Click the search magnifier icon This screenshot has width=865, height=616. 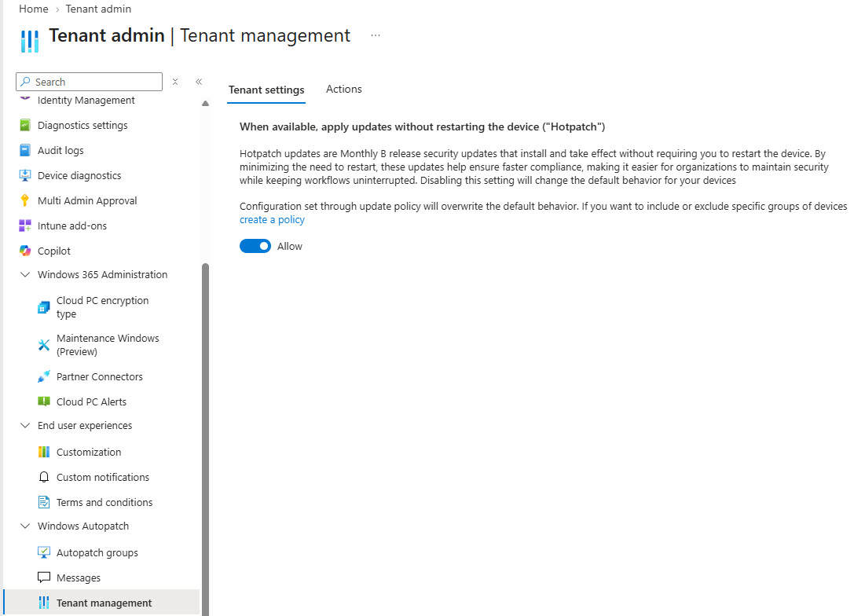pyautogui.click(x=25, y=82)
